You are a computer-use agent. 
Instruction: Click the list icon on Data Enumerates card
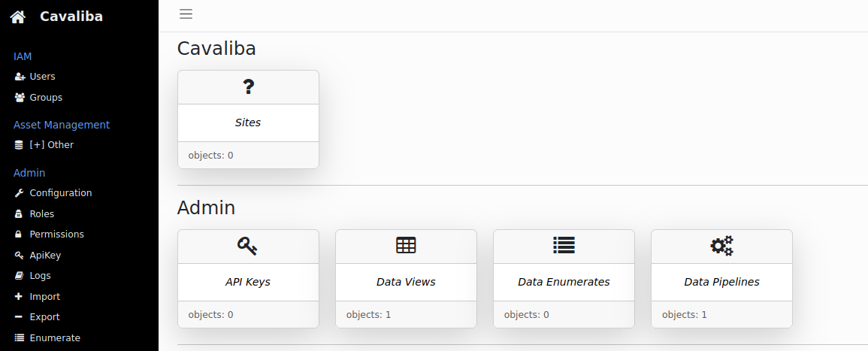[x=564, y=245]
